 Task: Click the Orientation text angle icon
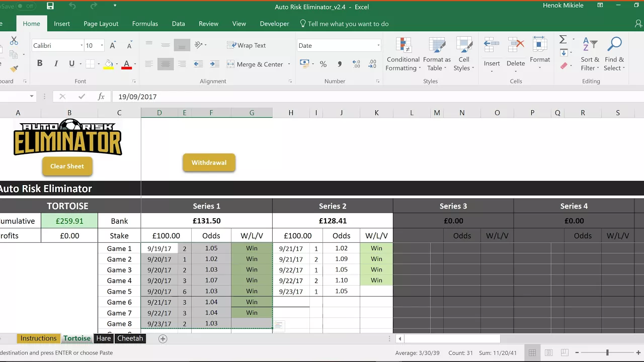[199, 45]
